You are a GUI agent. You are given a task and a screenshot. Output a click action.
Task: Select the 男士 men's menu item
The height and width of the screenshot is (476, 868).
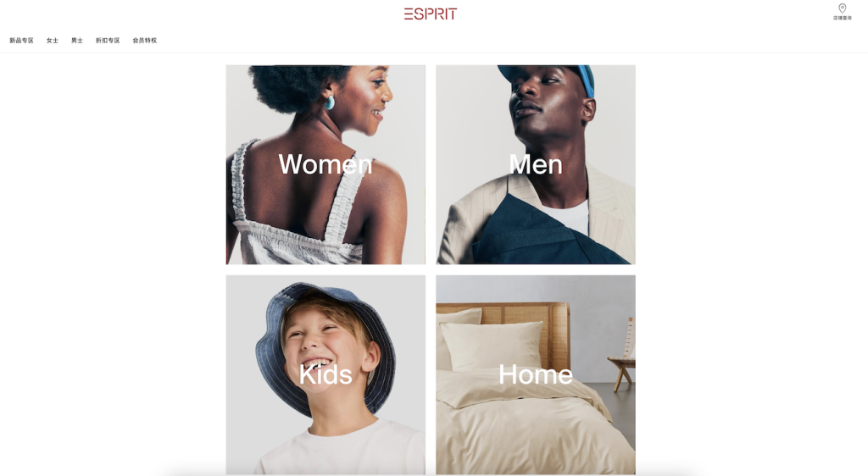[77, 41]
